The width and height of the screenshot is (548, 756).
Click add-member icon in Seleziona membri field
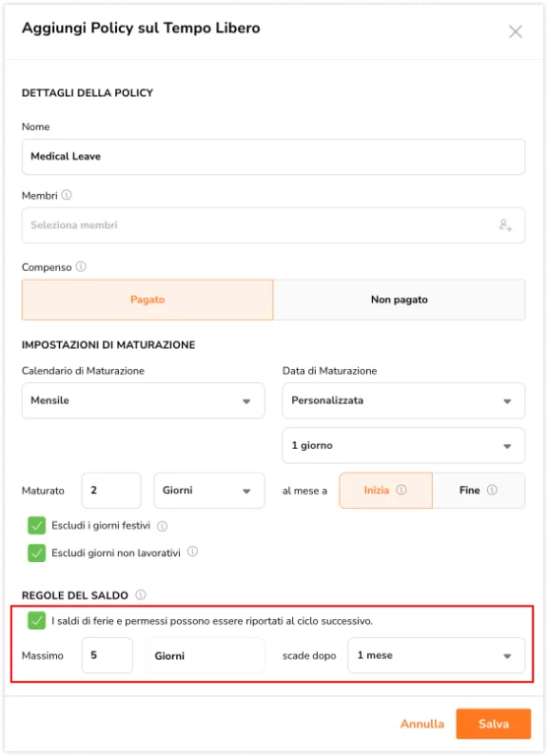pyautogui.click(x=505, y=225)
